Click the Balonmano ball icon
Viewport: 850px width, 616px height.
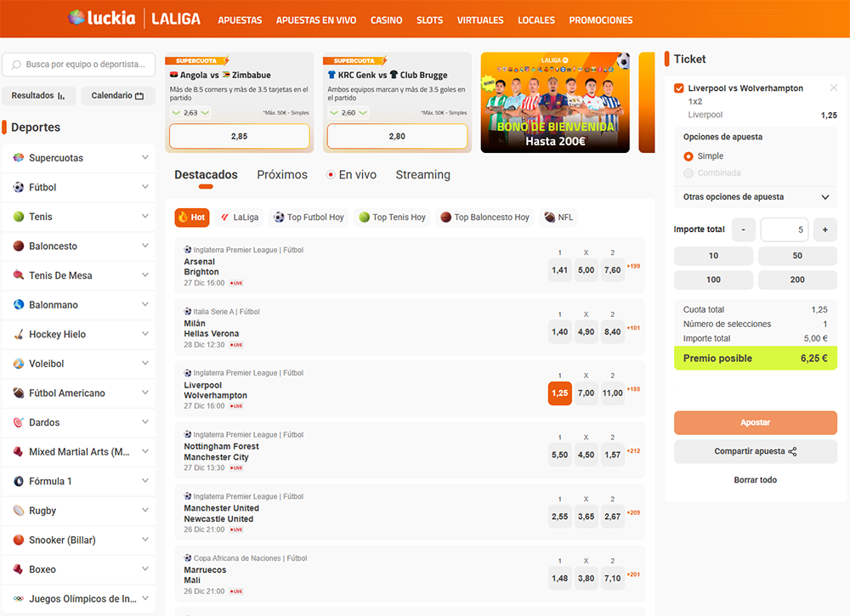click(x=19, y=304)
